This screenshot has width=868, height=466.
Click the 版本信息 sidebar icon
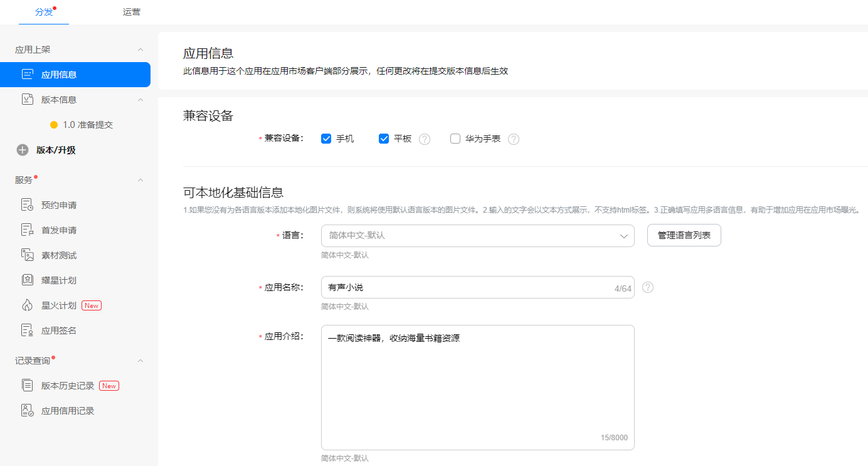point(27,100)
